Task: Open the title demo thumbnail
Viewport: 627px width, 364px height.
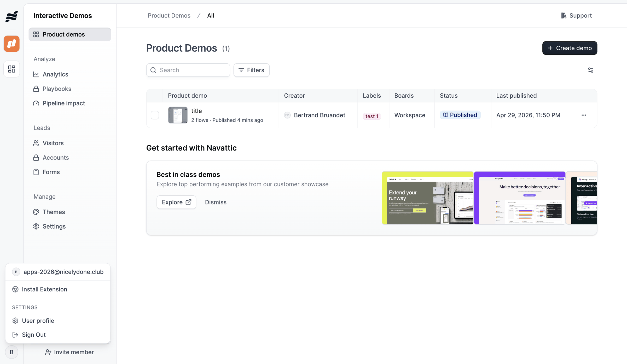Action: click(x=178, y=115)
